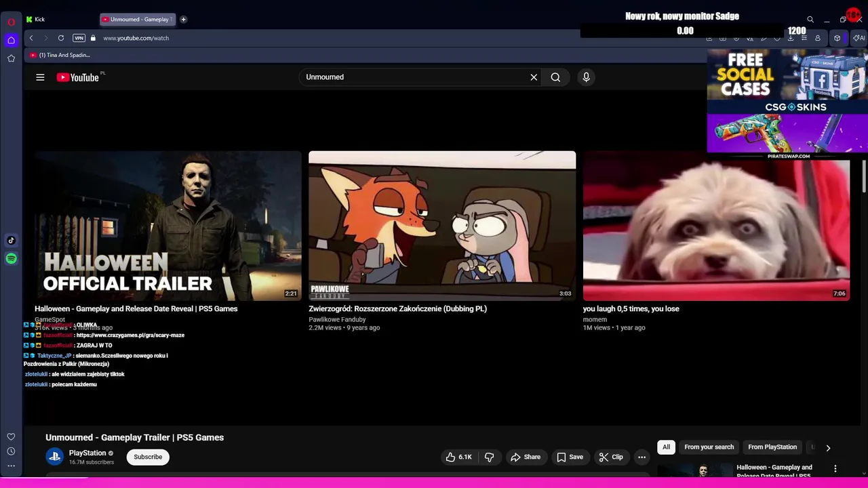Image resolution: width=868 pixels, height=488 pixels.
Task: Open the extensions cube icon
Action: (837, 38)
